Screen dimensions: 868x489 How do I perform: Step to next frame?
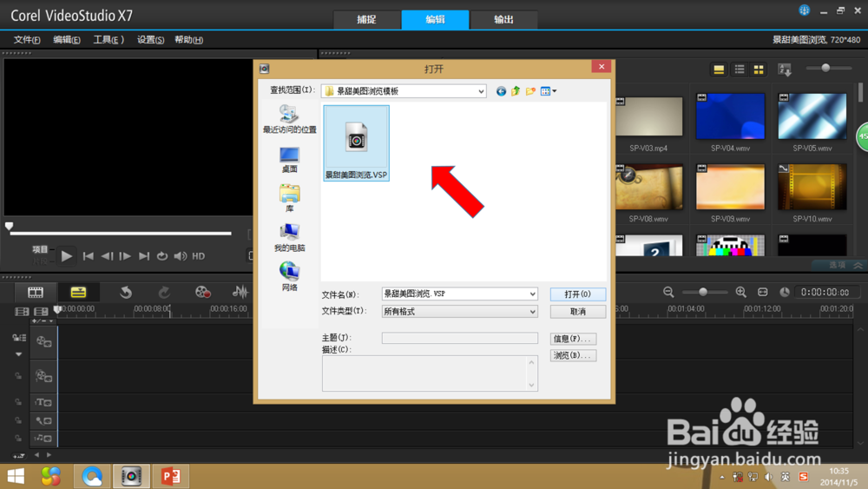click(125, 256)
